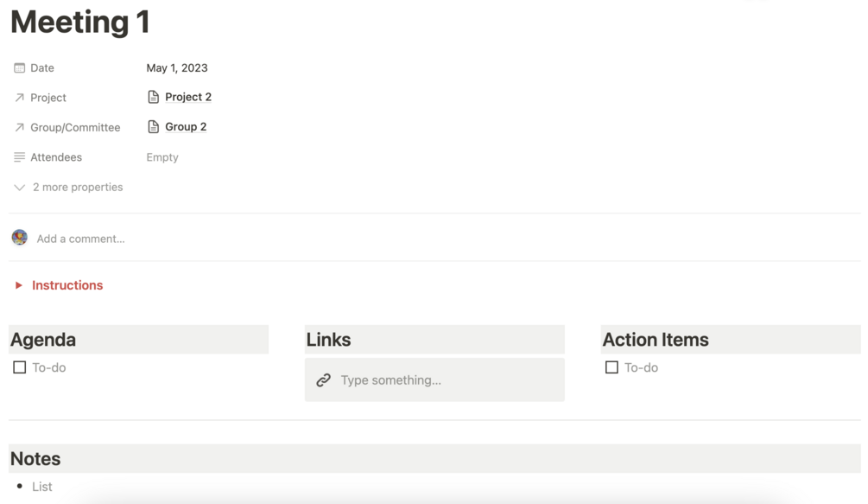Expand the 2 more properties chevron
The image size is (868, 504).
coord(19,188)
